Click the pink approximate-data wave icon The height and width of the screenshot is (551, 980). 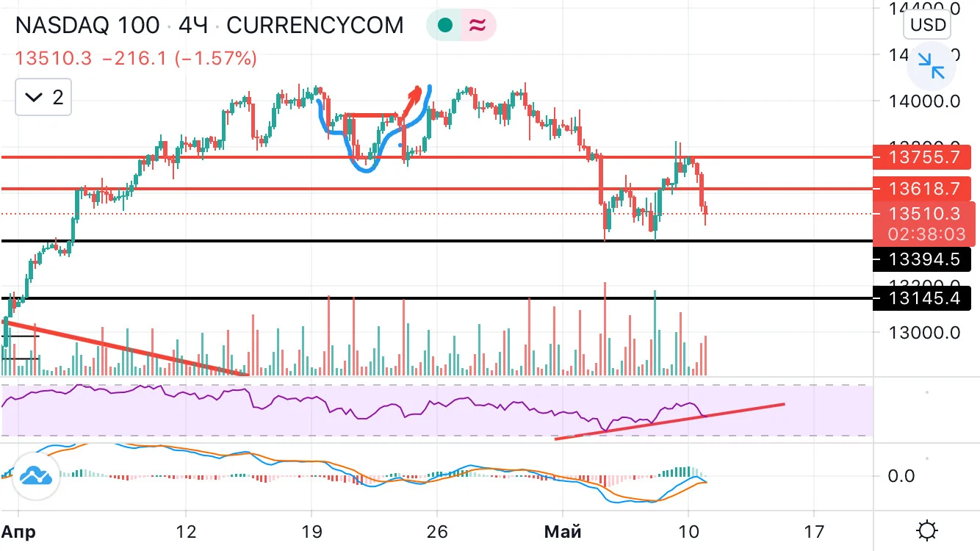(477, 26)
